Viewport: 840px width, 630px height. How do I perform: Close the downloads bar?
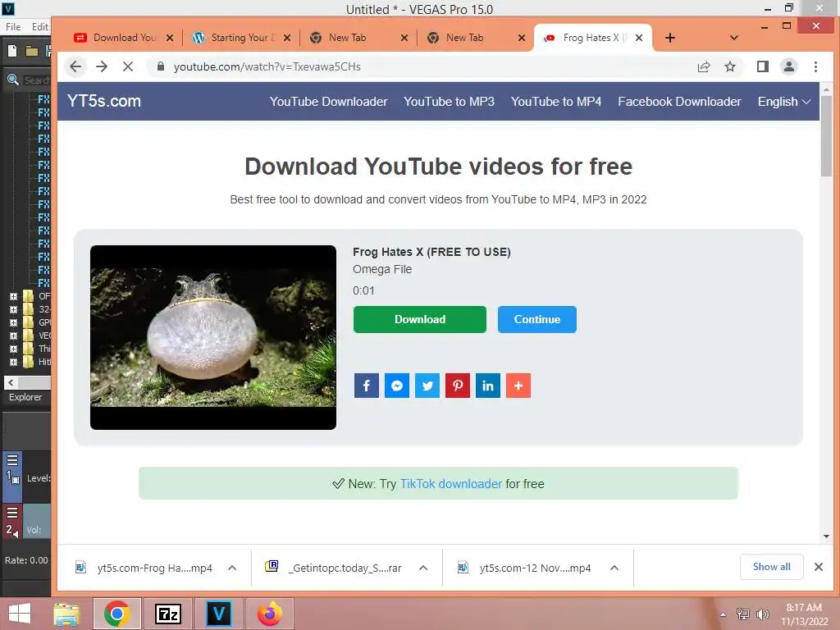click(x=818, y=567)
